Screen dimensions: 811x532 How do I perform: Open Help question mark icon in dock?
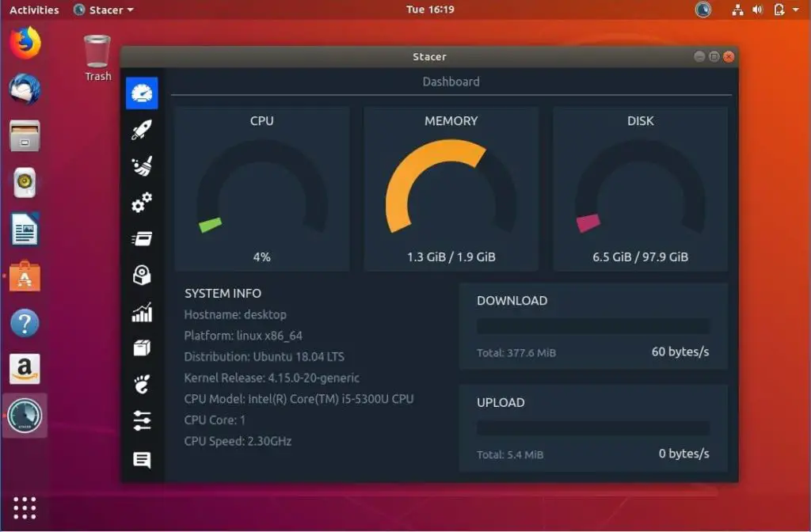(x=25, y=323)
